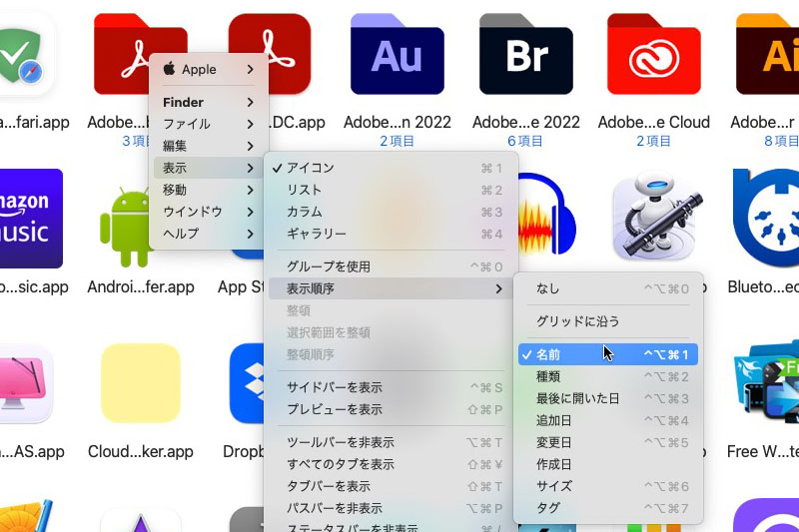Image resolution: width=799 pixels, height=532 pixels.
Task: Click the CleanMyMac pink monitor icon
Action: pos(24,383)
